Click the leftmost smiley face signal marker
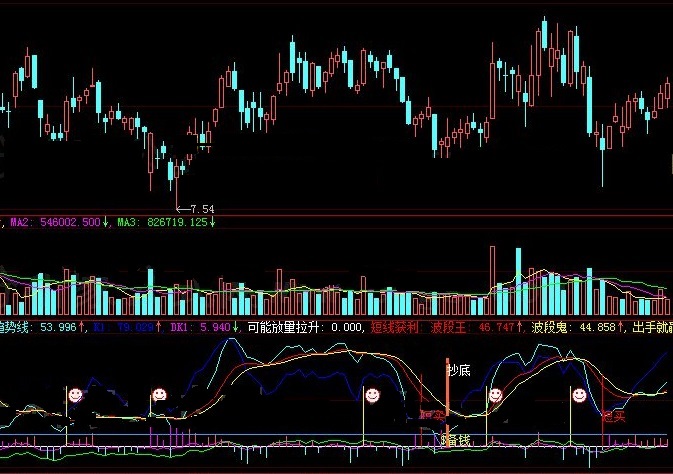This screenshot has width=673, height=474. click(76, 395)
